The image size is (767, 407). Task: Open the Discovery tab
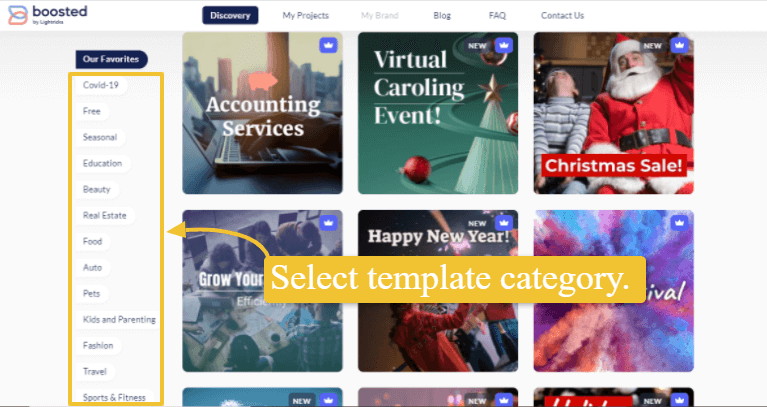pyautogui.click(x=230, y=15)
